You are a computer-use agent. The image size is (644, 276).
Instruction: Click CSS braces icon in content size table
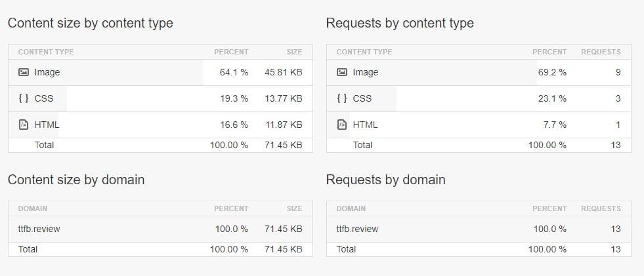24,98
